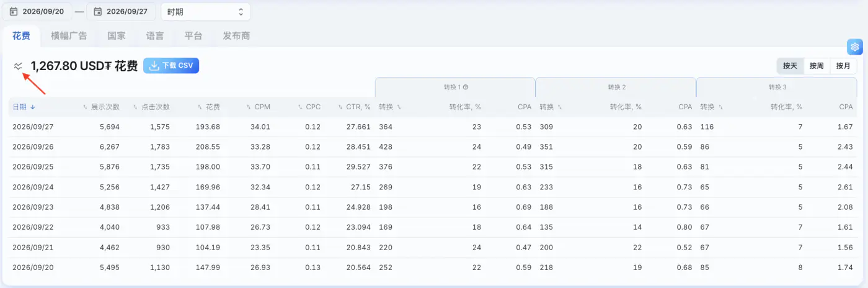
Task: Click clicks value 933
Action: pyautogui.click(x=163, y=228)
